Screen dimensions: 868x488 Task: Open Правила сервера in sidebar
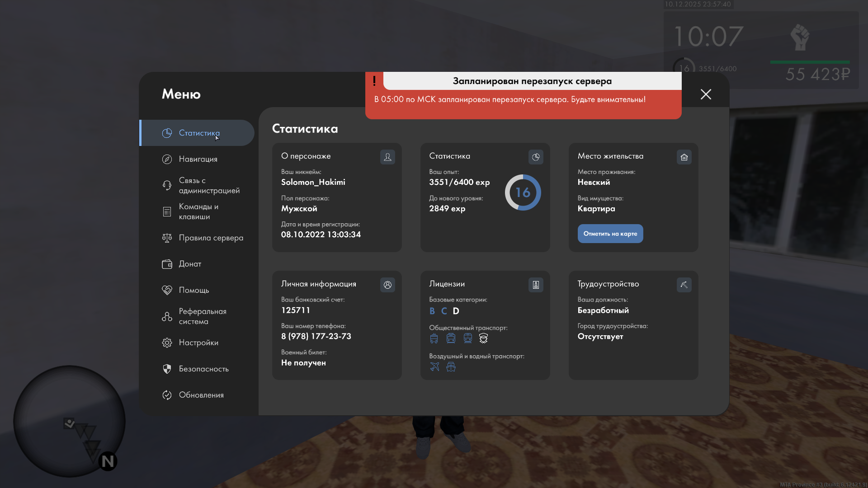[211, 238]
